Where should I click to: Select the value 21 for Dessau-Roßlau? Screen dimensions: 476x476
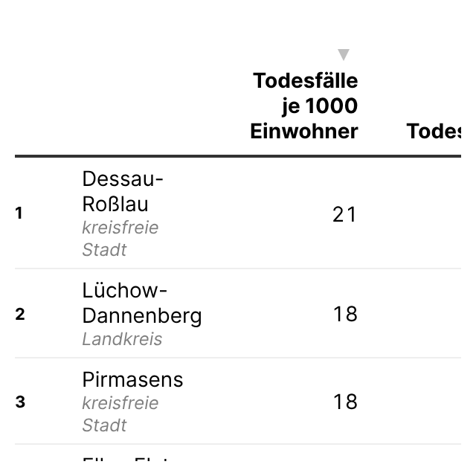pyautogui.click(x=344, y=214)
